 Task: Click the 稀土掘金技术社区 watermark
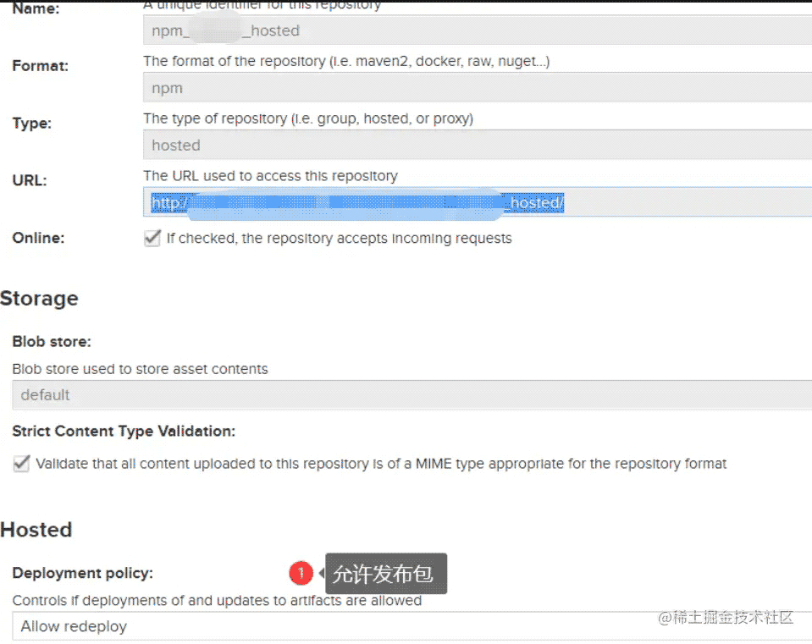click(x=726, y=617)
